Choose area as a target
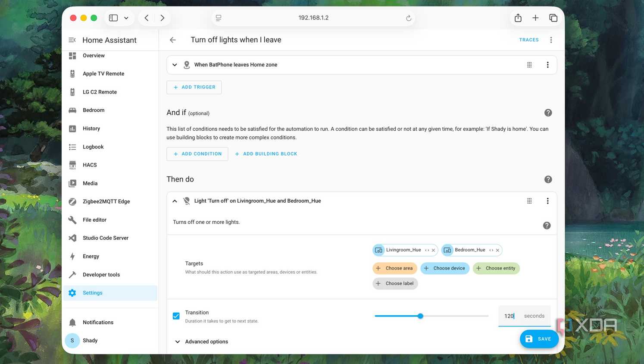 click(x=395, y=268)
